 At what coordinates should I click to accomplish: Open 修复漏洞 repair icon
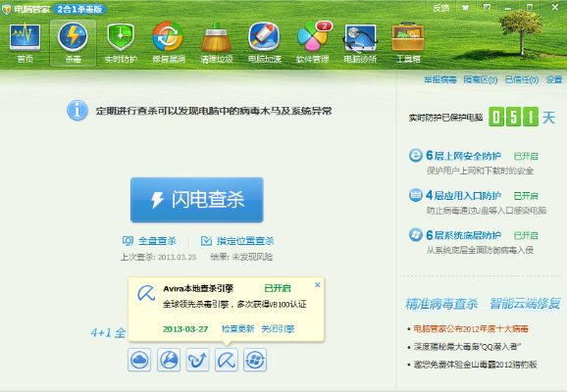click(168, 37)
